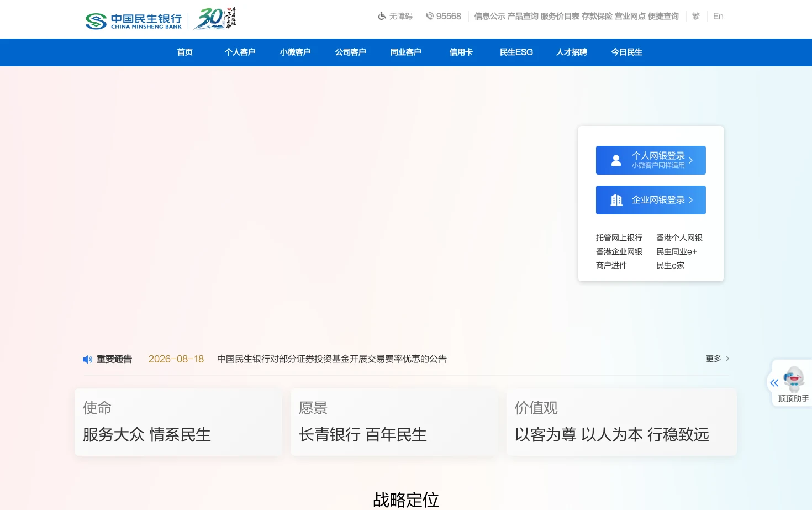
Task: Open the 个人客户 menu
Action: (240, 52)
